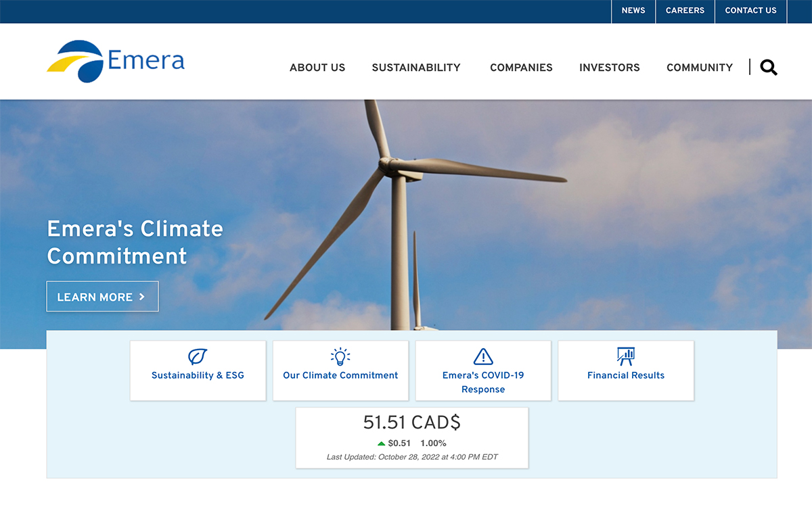Select the lightbulb Climate Commitment icon
Image resolution: width=812 pixels, height=505 pixels.
(340, 356)
